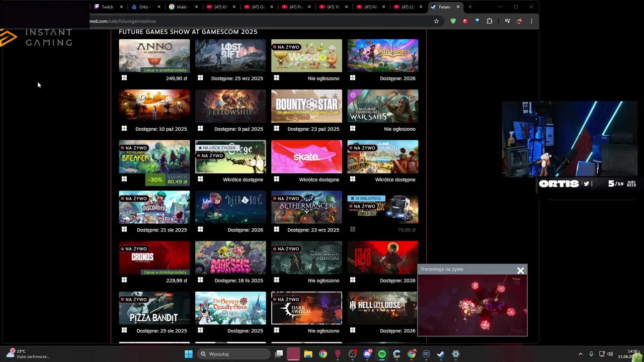Viewport: 644px width, 362px height.
Task: Close the active Future Games Show tab
Action: (x=458, y=7)
